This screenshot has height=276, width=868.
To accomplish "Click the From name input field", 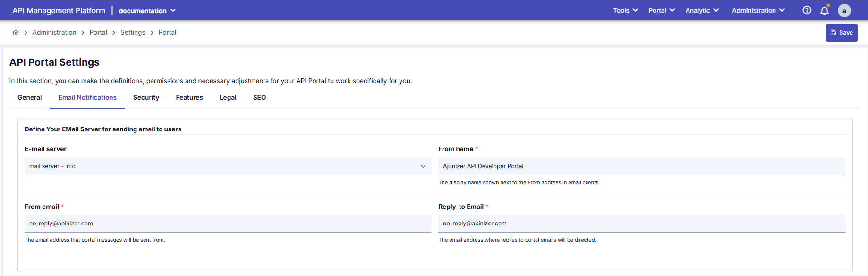I will [641, 166].
